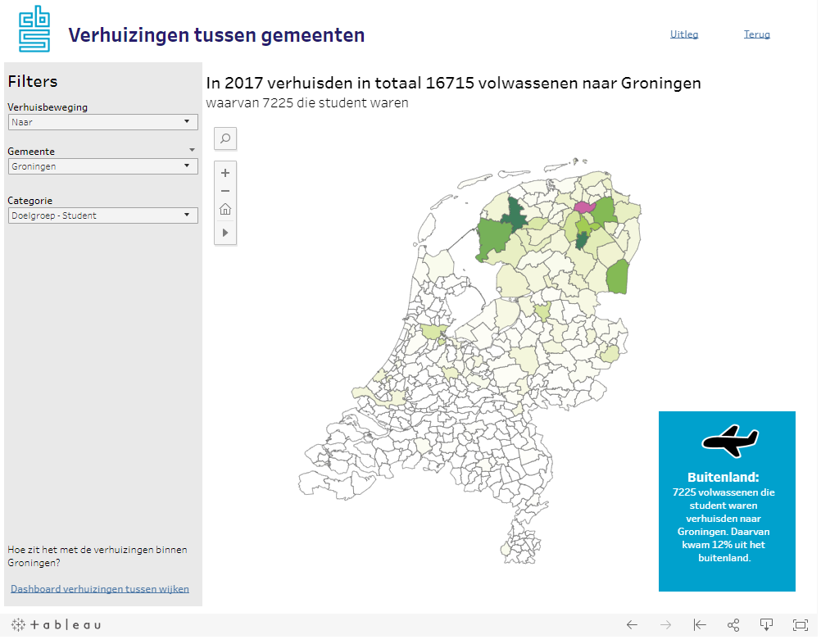Click the map search magnifier icon

[225, 138]
